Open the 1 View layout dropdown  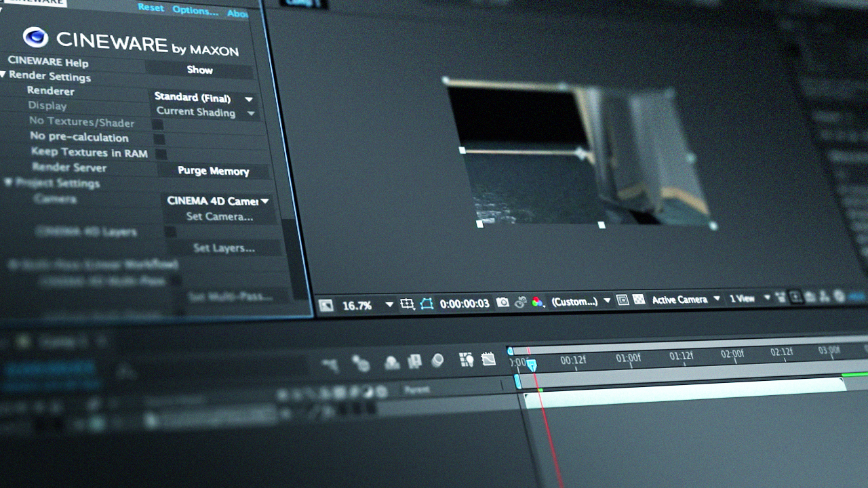click(x=749, y=298)
